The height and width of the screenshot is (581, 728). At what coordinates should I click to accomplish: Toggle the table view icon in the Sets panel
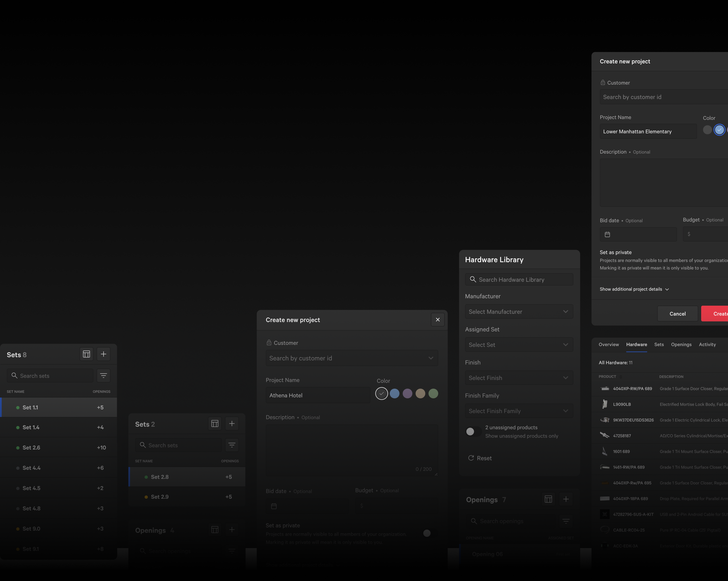click(87, 354)
